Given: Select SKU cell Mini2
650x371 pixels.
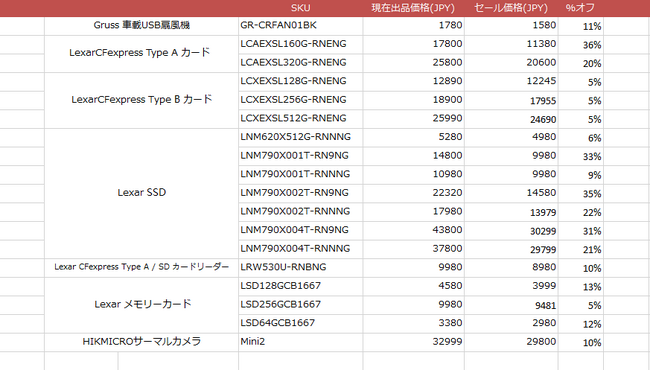Looking at the screenshot, I should coord(301,342).
